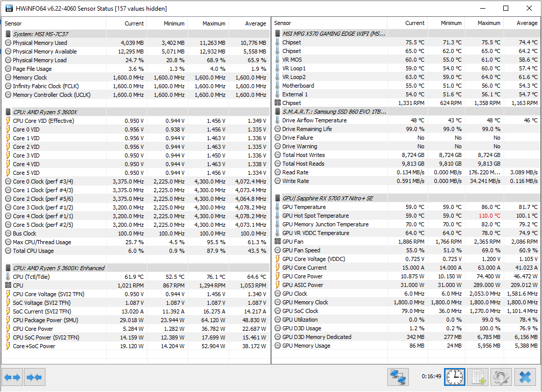
Task: Click the GPU Hot Spot Temperature thermometer icon
Action: click(x=278, y=216)
